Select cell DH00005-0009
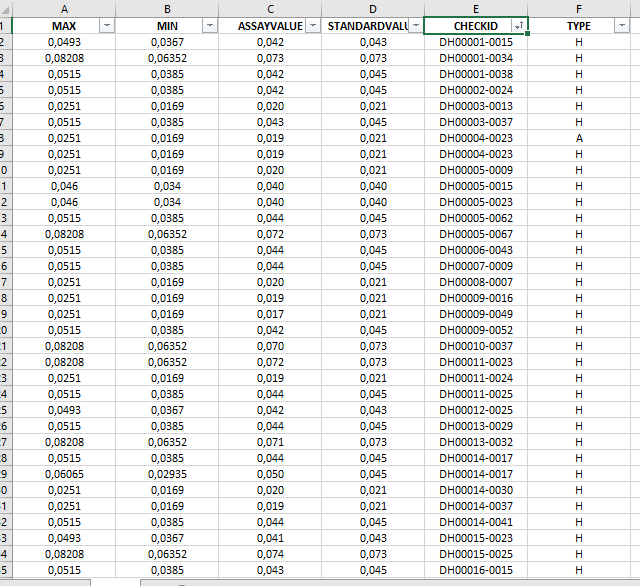640x586 pixels. point(476,170)
